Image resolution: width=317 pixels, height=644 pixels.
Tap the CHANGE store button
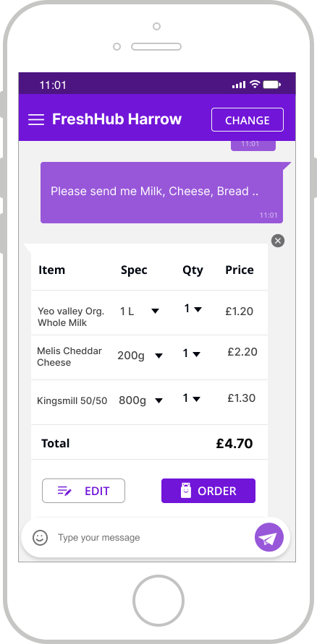[x=248, y=120]
